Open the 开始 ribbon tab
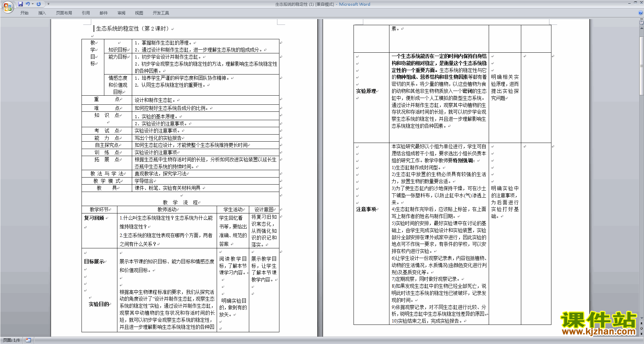644x344 pixels. tap(24, 13)
